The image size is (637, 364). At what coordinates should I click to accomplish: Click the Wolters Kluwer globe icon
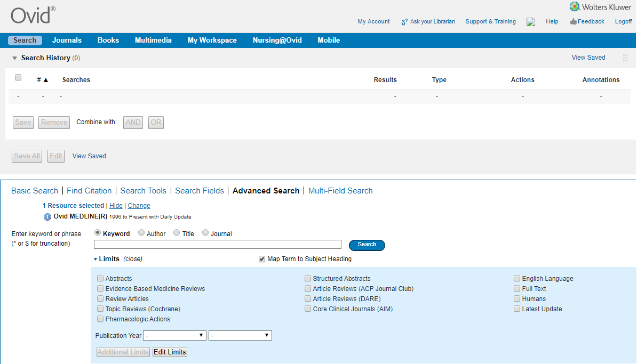tap(575, 6)
